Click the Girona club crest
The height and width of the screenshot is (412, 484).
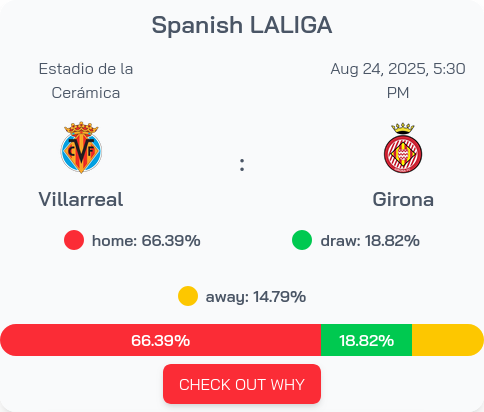coord(403,148)
